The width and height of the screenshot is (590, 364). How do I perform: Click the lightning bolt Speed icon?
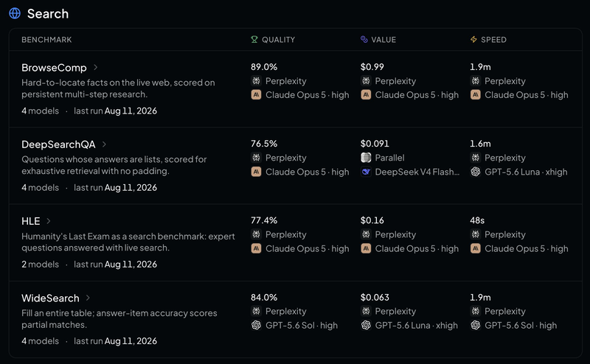473,40
